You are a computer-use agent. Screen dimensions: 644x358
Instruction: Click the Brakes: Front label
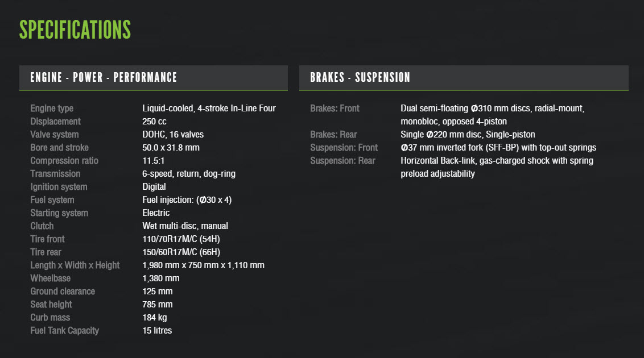coord(335,109)
